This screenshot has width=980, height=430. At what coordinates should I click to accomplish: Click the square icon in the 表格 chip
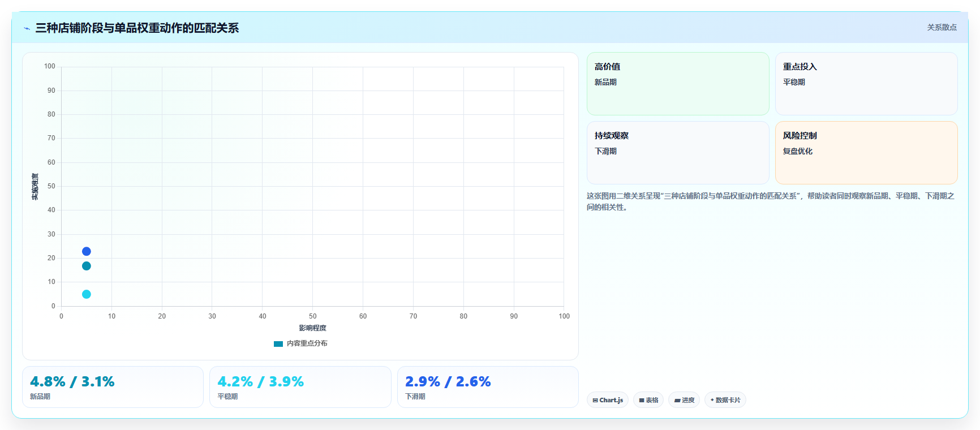click(x=642, y=400)
